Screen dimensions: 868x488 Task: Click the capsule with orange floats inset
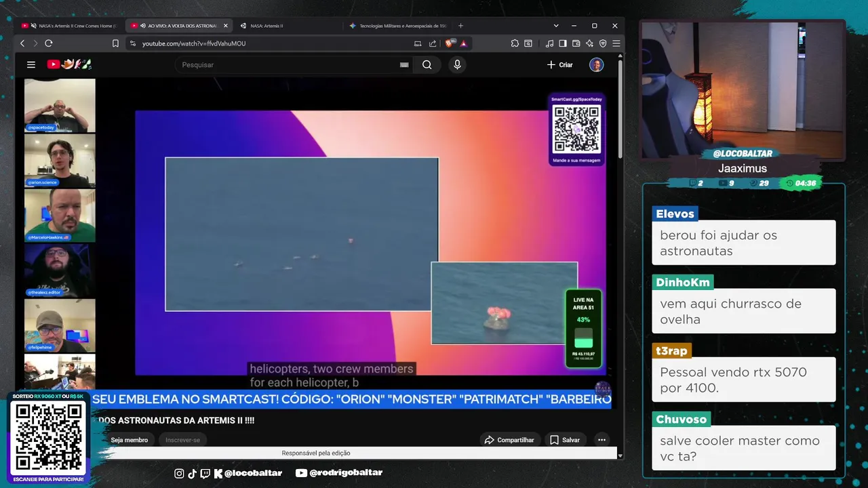click(x=505, y=303)
